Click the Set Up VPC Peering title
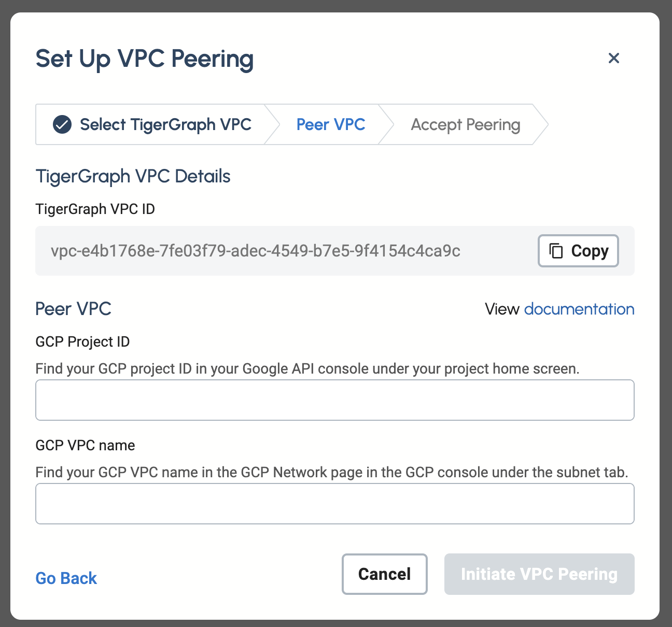The height and width of the screenshot is (627, 672). tap(144, 59)
